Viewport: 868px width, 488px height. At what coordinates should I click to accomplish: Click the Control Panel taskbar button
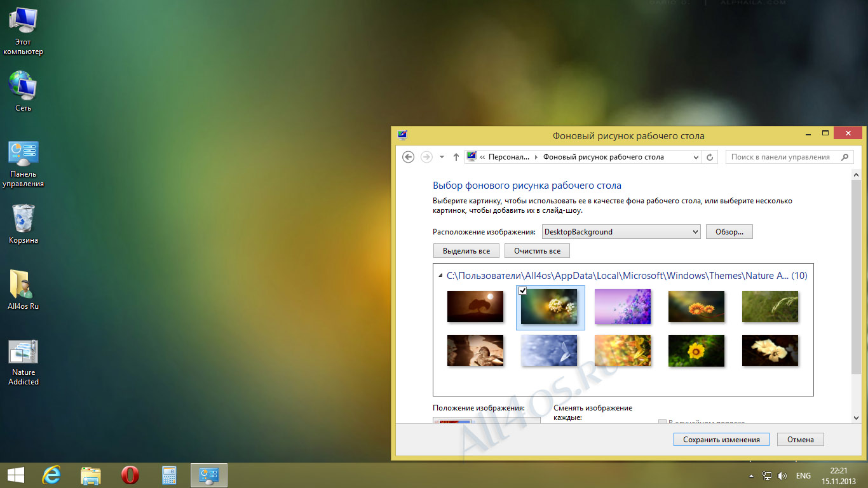pos(208,475)
